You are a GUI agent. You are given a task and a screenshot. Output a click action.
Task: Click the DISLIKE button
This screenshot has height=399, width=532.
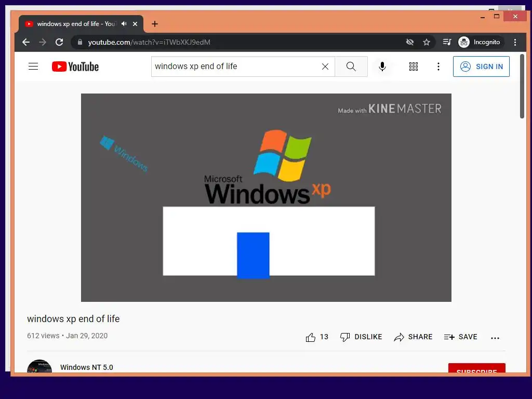coord(361,337)
